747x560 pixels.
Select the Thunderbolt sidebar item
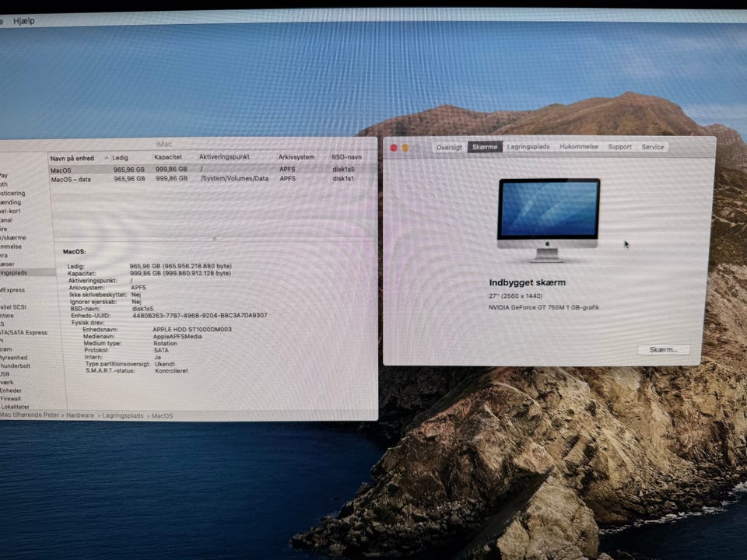[x=16, y=366]
